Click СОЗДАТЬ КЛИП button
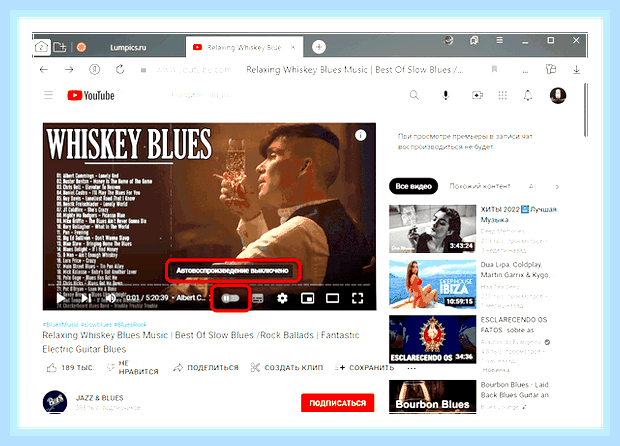 (x=287, y=368)
